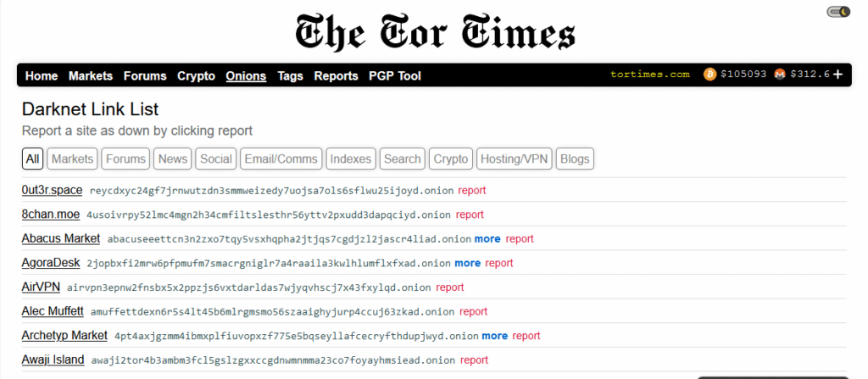Filter list by Search category
This screenshot has height=379, width=868.
403,159
